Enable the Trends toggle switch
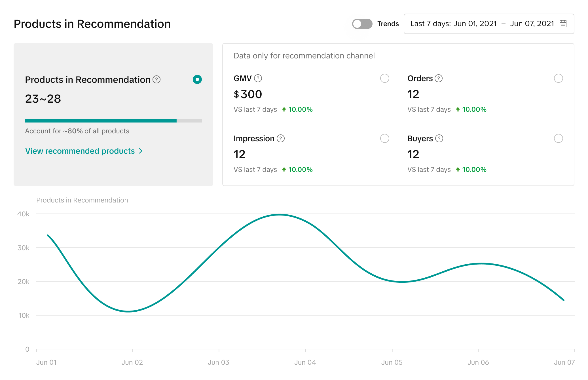The height and width of the screenshot is (380, 588). pyautogui.click(x=362, y=24)
